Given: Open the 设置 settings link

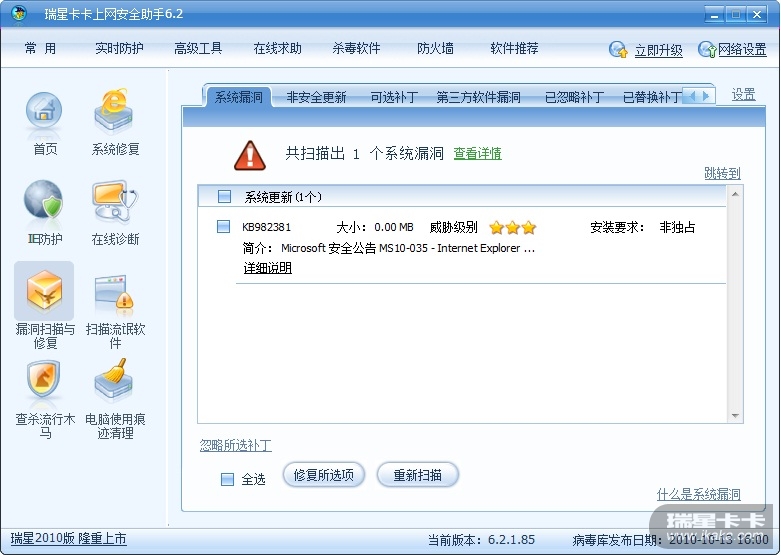Looking at the screenshot, I should (x=743, y=95).
